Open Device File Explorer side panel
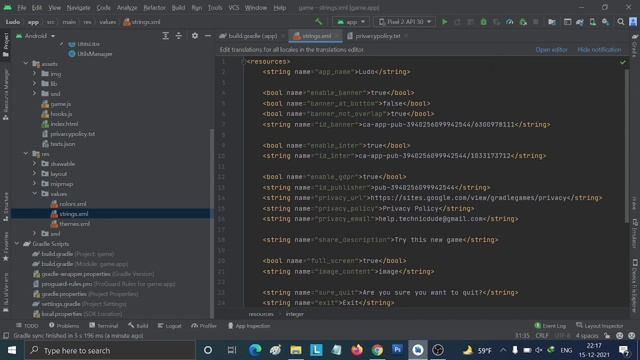Image resolution: width=640 pixels, height=360 pixels. (635, 286)
